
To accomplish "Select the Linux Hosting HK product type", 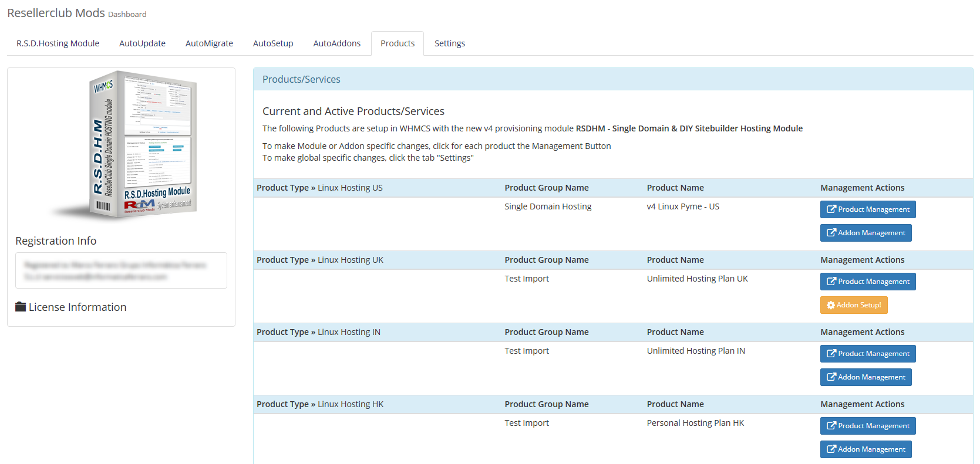I will click(x=351, y=404).
